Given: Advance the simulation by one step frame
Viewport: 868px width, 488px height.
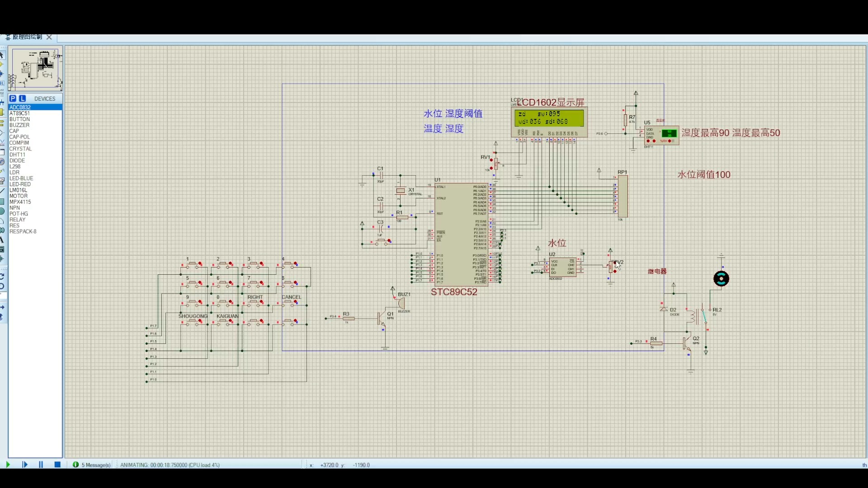Looking at the screenshot, I should coord(25,465).
